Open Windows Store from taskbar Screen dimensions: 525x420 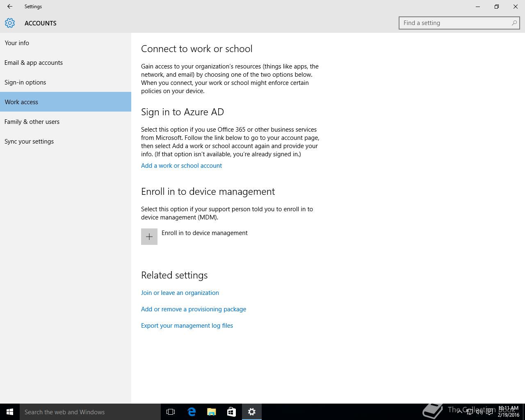pos(231,412)
